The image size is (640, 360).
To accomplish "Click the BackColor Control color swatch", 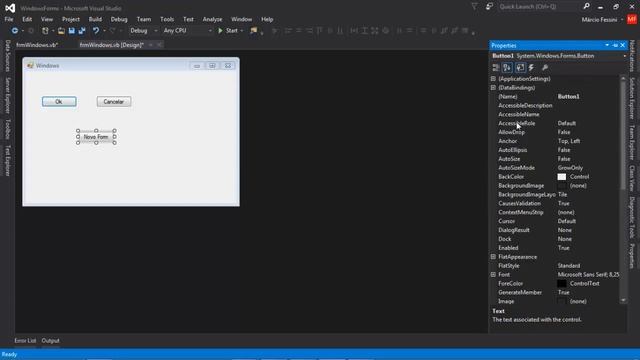I will tap(562, 177).
